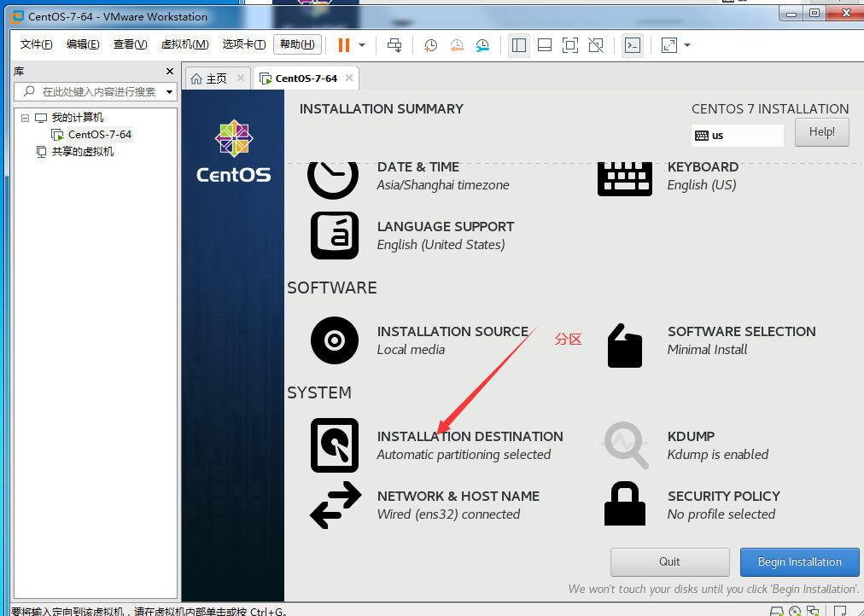Close the CentOS-7-64 tab

coord(349,78)
